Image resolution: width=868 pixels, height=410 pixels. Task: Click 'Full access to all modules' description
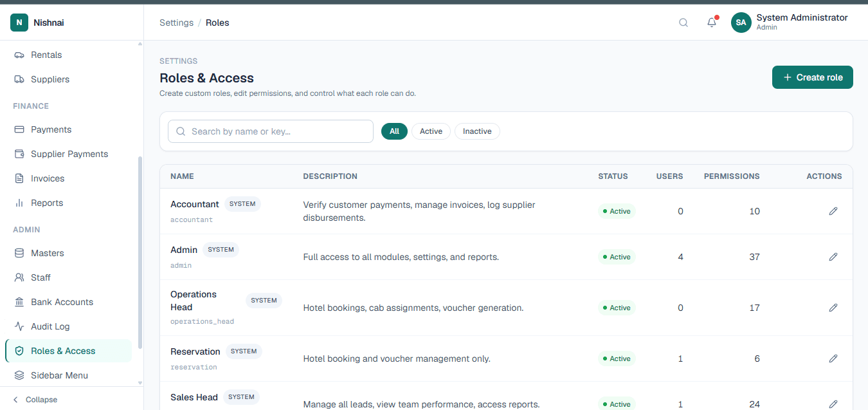pos(401,257)
